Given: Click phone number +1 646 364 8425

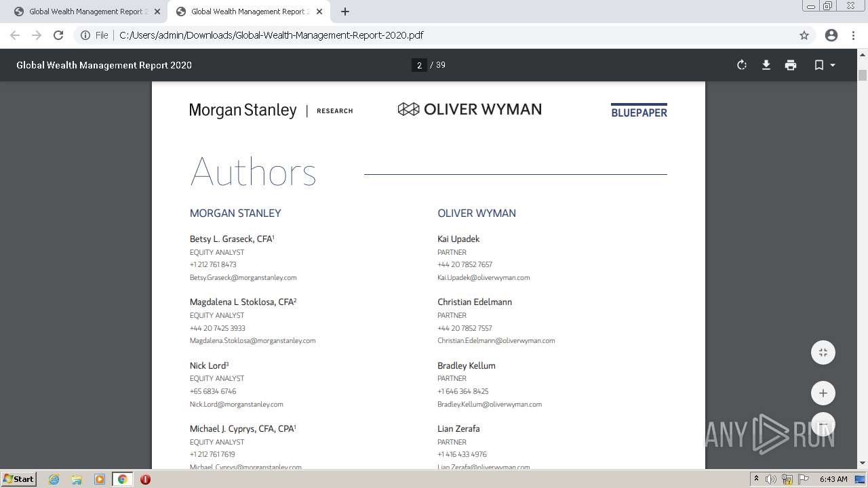Looking at the screenshot, I should (x=463, y=391).
